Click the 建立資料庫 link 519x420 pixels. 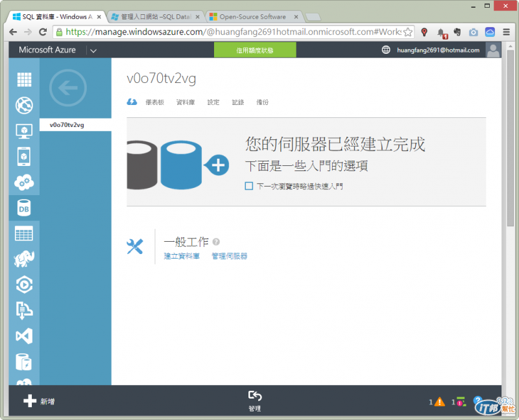point(182,256)
